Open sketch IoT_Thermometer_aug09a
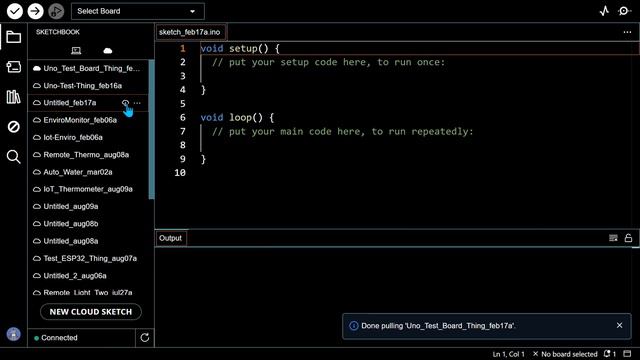This screenshot has height=360, width=640. [x=88, y=189]
